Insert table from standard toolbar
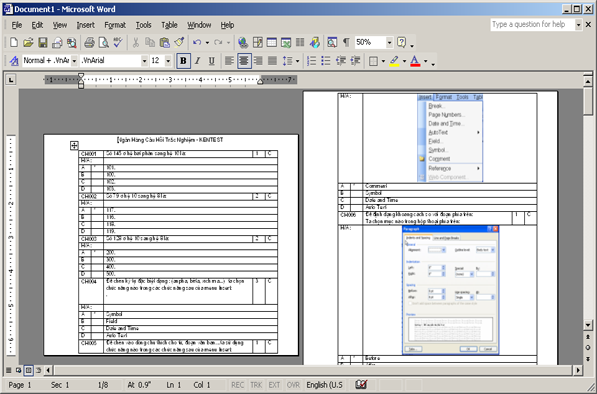 pyautogui.click(x=271, y=42)
